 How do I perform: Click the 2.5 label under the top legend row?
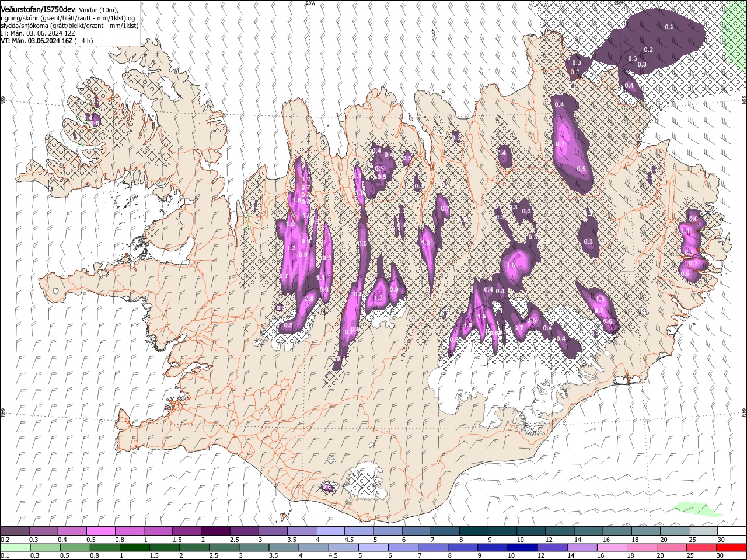pyautogui.click(x=234, y=540)
